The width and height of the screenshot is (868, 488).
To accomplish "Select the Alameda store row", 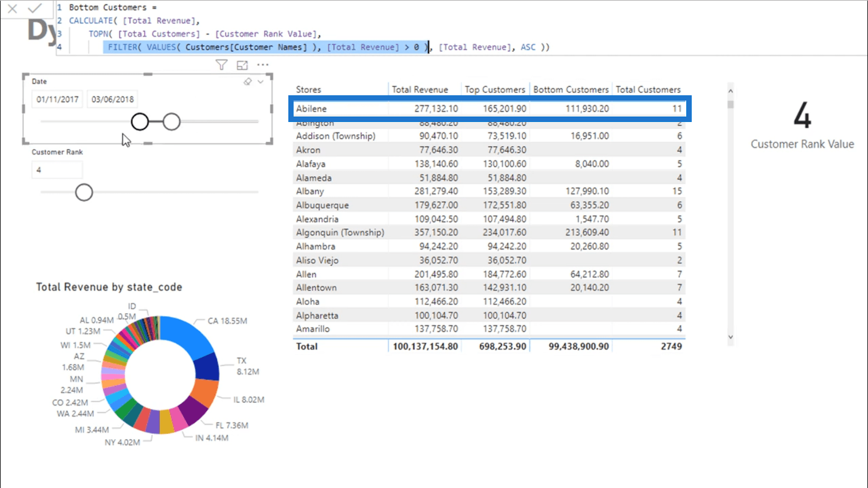I will click(489, 178).
